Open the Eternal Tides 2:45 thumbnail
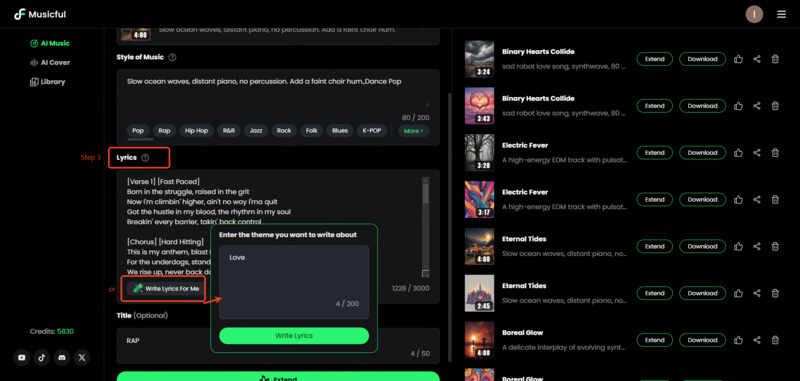The height and width of the screenshot is (381, 800). (x=479, y=293)
